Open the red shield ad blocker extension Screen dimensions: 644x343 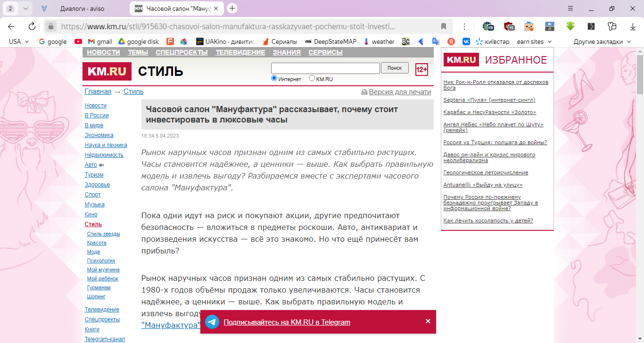(x=509, y=26)
